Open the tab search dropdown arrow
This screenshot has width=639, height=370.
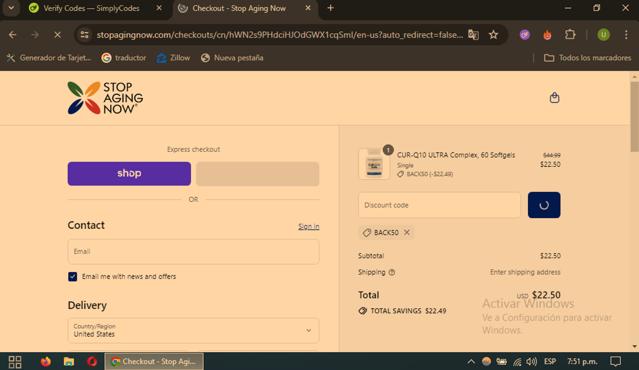11,8
